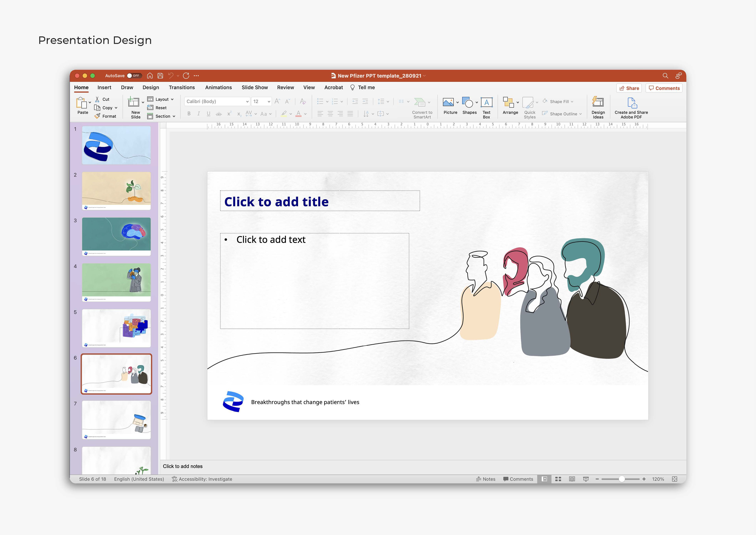The width and height of the screenshot is (756, 535).
Task: Click the Reset slide button
Action: [x=157, y=108]
